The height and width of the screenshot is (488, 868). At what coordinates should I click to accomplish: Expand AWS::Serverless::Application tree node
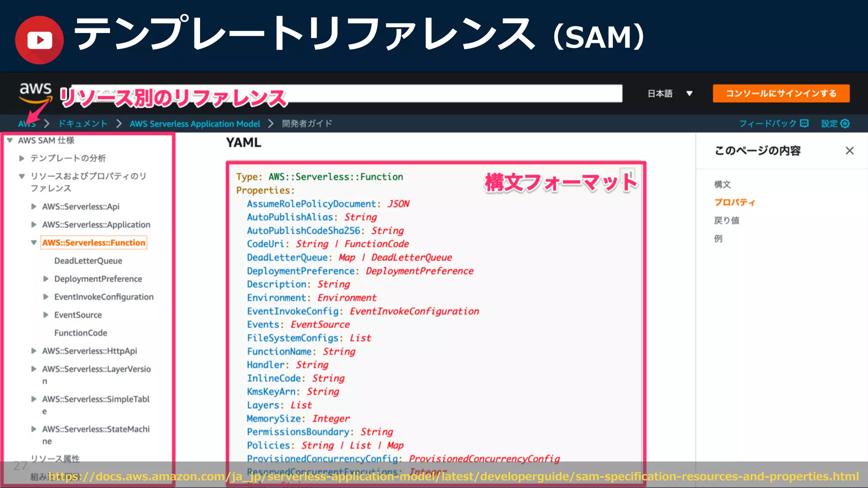tap(33, 225)
